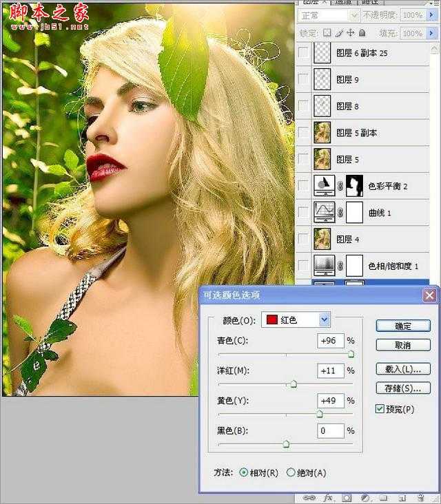The height and width of the screenshot is (504, 441).
Task: Toggle visibility of 曲线 1 layer
Action: [x=303, y=212]
